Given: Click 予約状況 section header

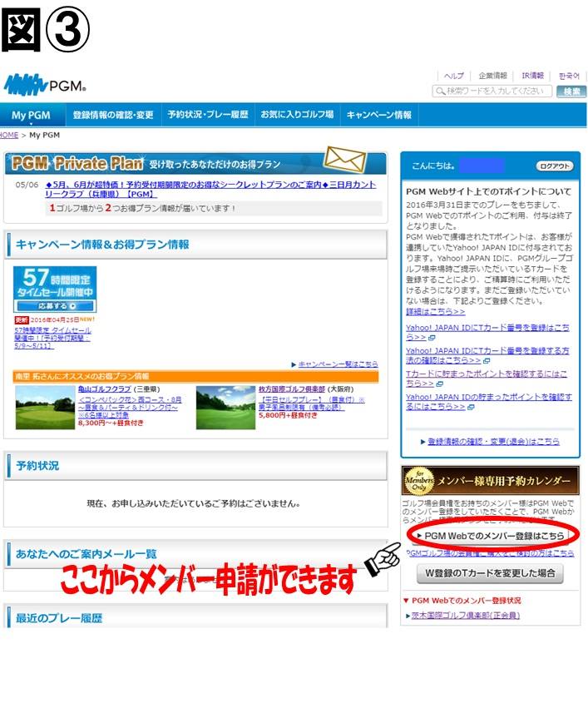Looking at the screenshot, I should coord(195,466).
